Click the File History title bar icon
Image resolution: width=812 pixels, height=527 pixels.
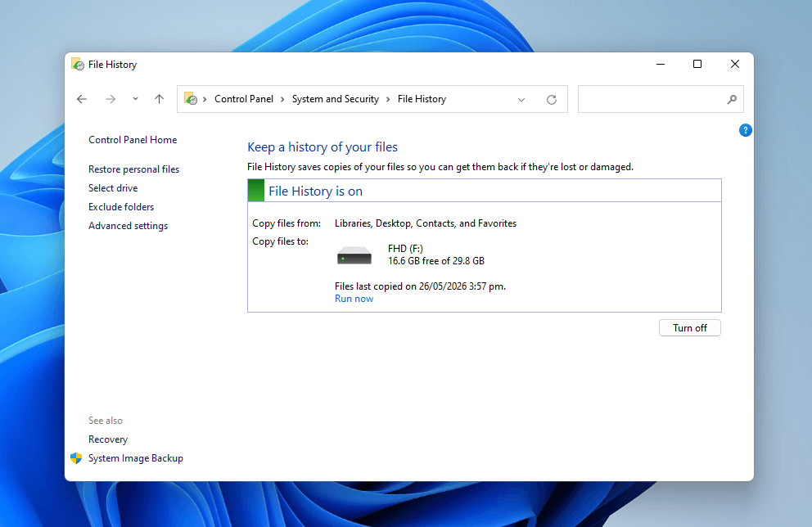tap(78, 64)
